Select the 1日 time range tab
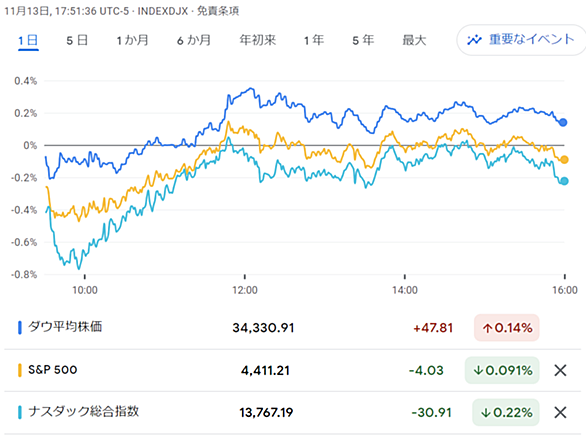The image size is (586, 438). click(x=28, y=40)
